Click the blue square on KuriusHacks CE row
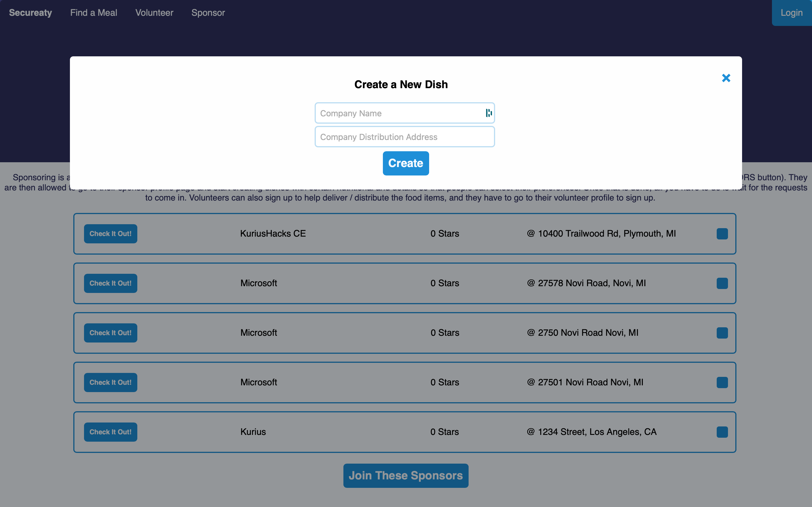 (722, 234)
